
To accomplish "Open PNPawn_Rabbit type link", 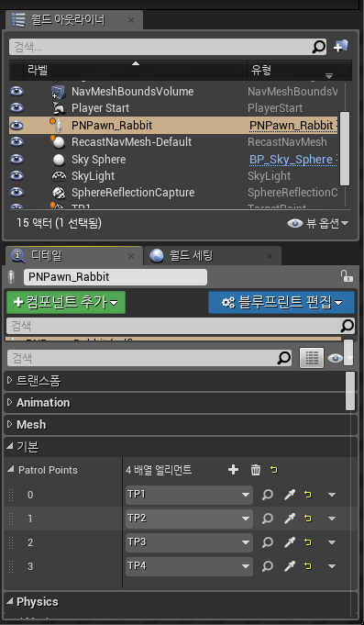I will click(x=292, y=126).
